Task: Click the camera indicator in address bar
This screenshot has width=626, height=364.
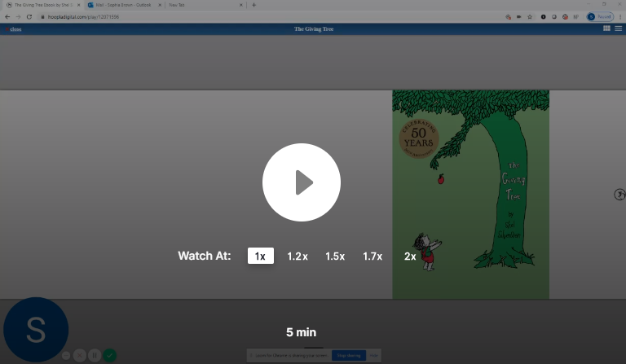Action: (x=519, y=17)
